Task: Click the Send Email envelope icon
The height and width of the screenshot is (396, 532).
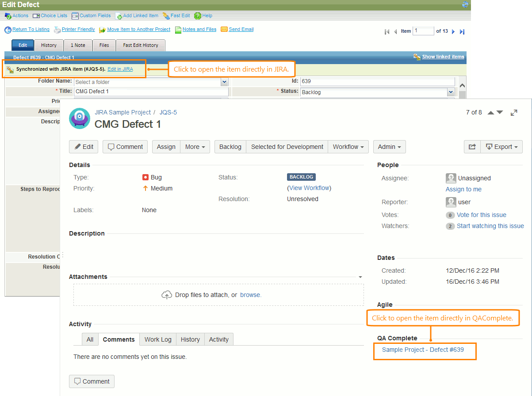Action: (x=224, y=30)
